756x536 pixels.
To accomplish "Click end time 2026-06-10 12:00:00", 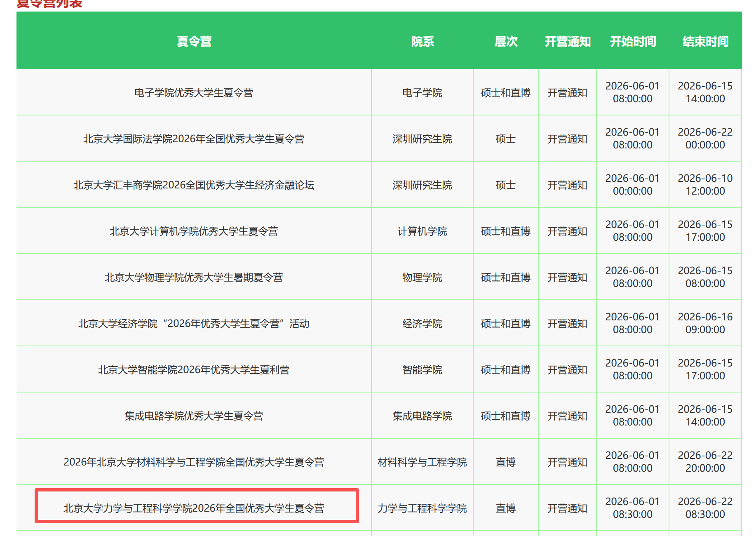I will [x=705, y=185].
